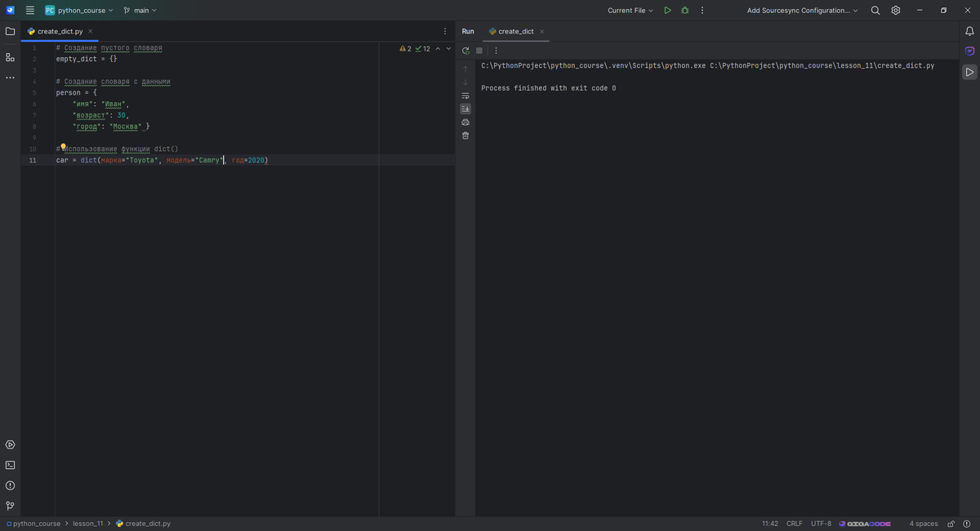Select the create_dict.py editor tab
Viewport: 980px width, 531px height.
tap(60, 31)
